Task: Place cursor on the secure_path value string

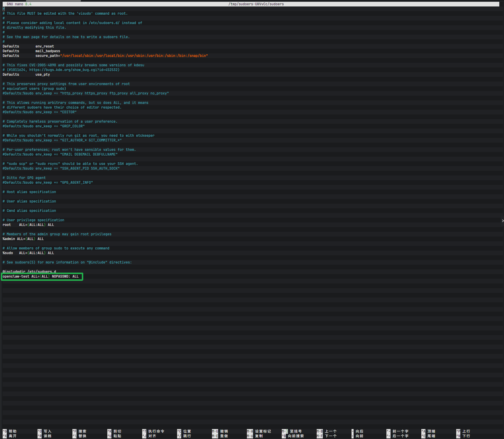Action: pyautogui.click(x=134, y=56)
